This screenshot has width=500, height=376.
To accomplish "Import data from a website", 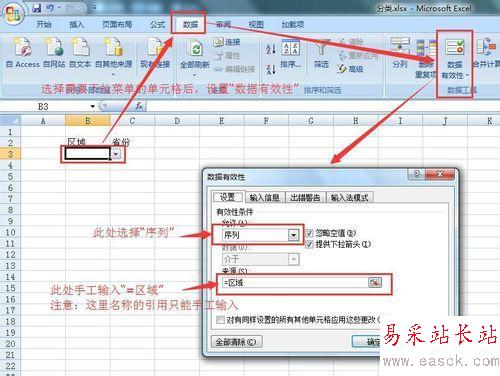I will (54, 52).
